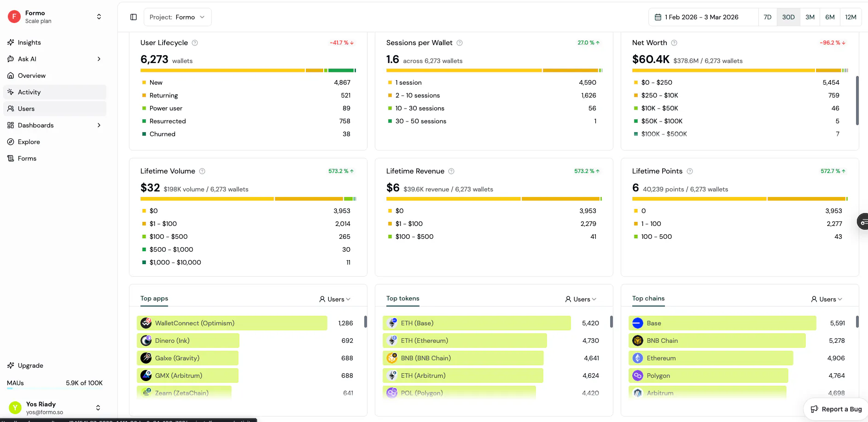Screen dimensions: 868x422
Task: Open the Project Formo dropdown
Action: click(177, 17)
